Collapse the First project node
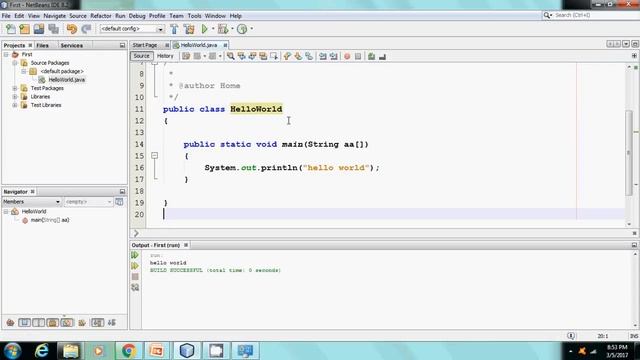The width and height of the screenshot is (640, 360). tap(6, 54)
